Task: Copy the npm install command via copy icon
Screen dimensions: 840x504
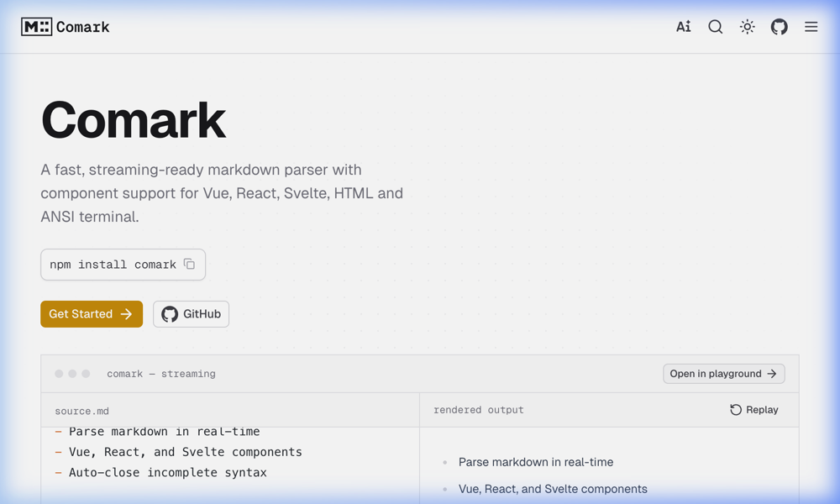Action: point(191,263)
